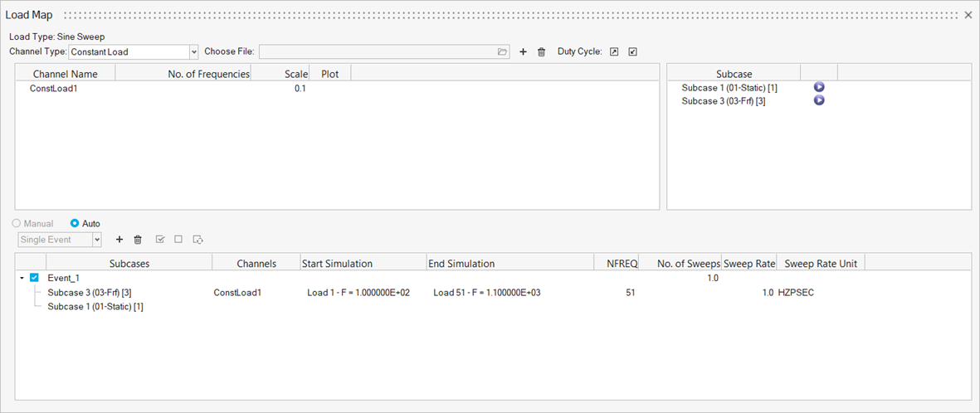Collapse the Event_1 tree node

pos(22,278)
